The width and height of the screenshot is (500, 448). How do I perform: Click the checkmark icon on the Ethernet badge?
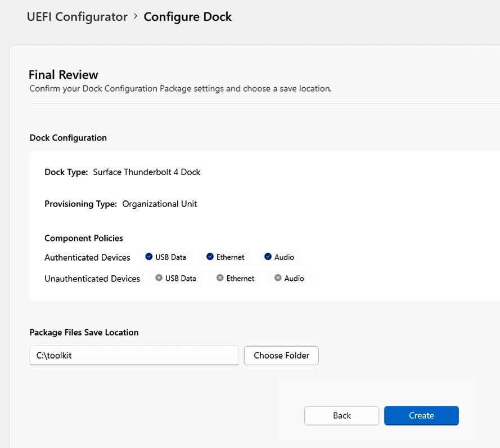tap(210, 257)
